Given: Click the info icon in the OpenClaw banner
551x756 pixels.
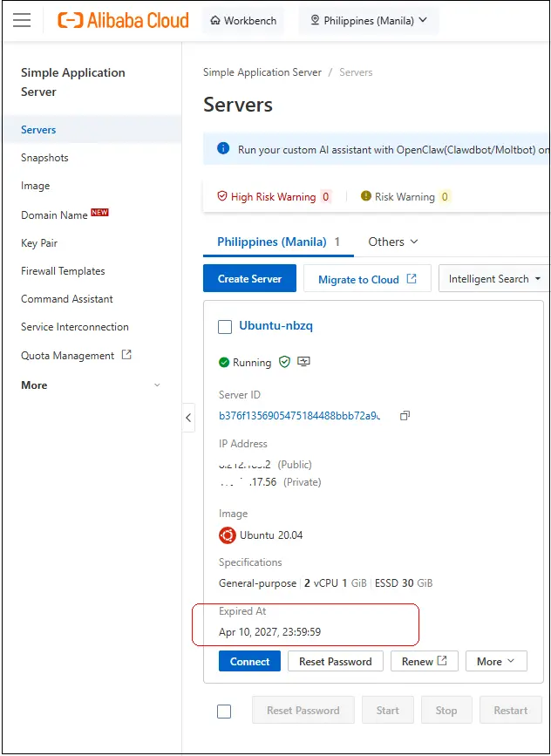Looking at the screenshot, I should [223, 148].
